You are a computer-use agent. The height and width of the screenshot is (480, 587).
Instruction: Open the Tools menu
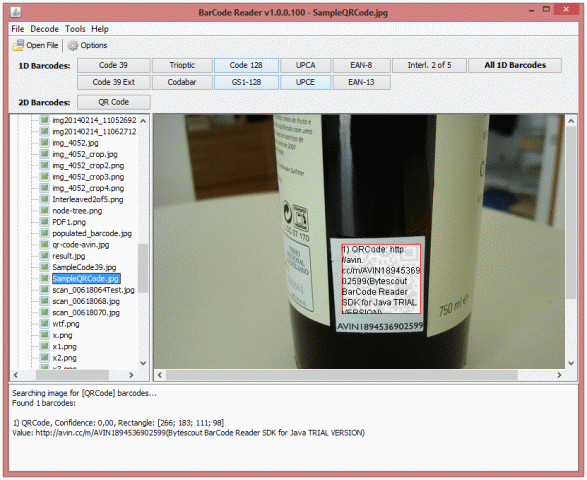[x=75, y=29]
